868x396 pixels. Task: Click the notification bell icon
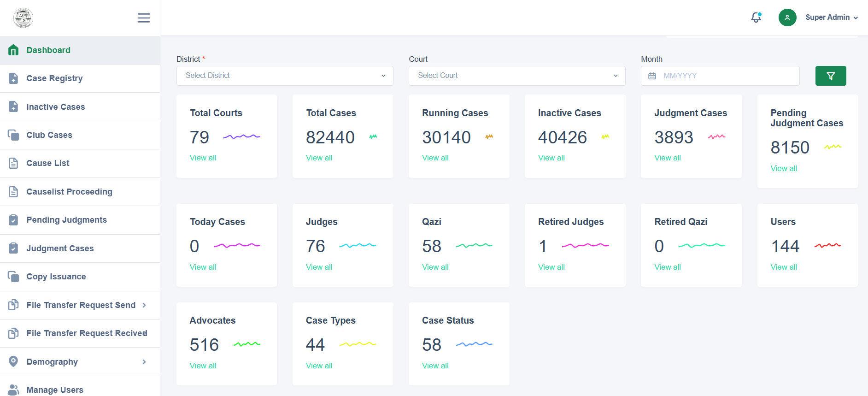pyautogui.click(x=756, y=18)
